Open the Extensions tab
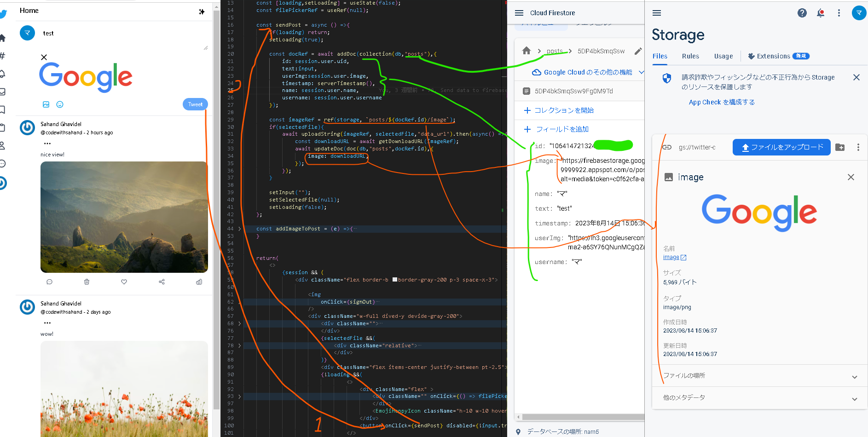Screen dimensions: 868x437 pos(778,56)
